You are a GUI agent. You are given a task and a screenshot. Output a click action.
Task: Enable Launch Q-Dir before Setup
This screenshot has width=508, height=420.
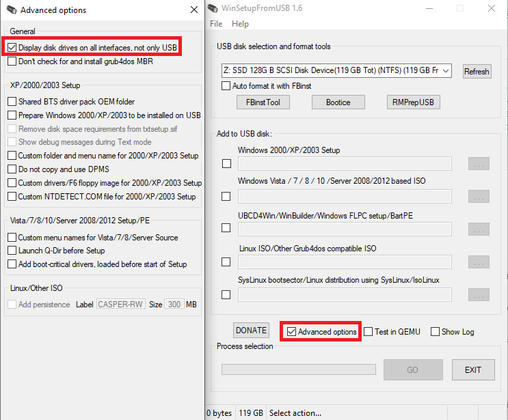12,251
